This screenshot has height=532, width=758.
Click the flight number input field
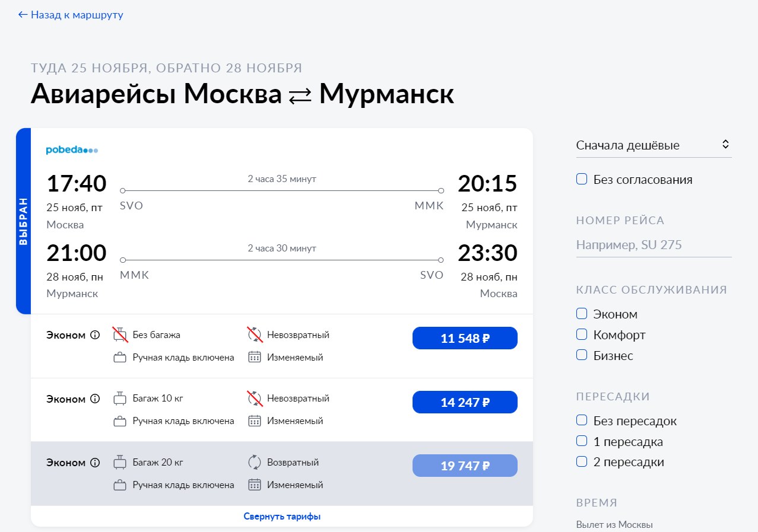(x=654, y=245)
